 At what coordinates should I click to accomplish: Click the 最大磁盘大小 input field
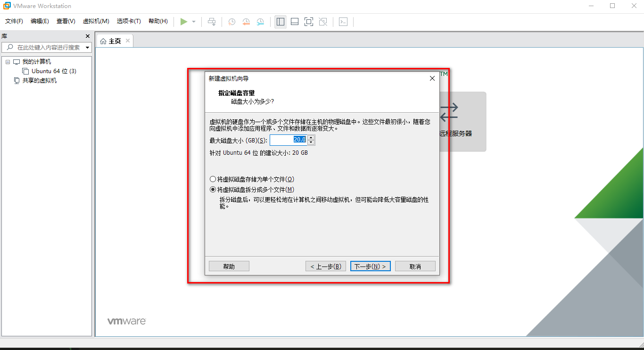click(x=288, y=140)
